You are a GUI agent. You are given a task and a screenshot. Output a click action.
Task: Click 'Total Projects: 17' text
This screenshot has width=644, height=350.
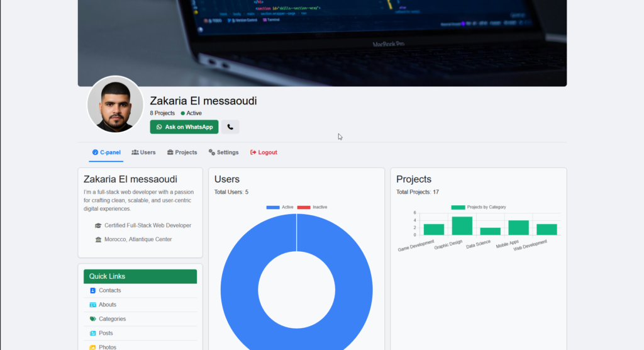tap(418, 192)
